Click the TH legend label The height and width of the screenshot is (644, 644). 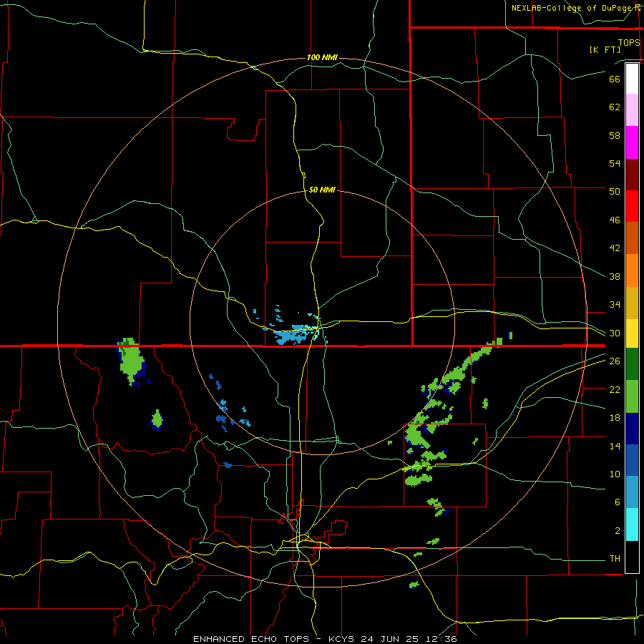pos(615,559)
